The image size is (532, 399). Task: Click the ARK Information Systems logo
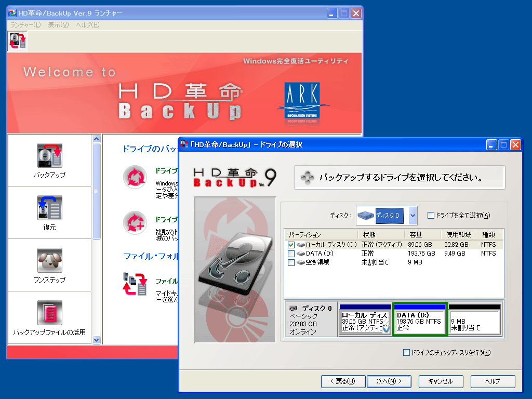click(x=302, y=102)
